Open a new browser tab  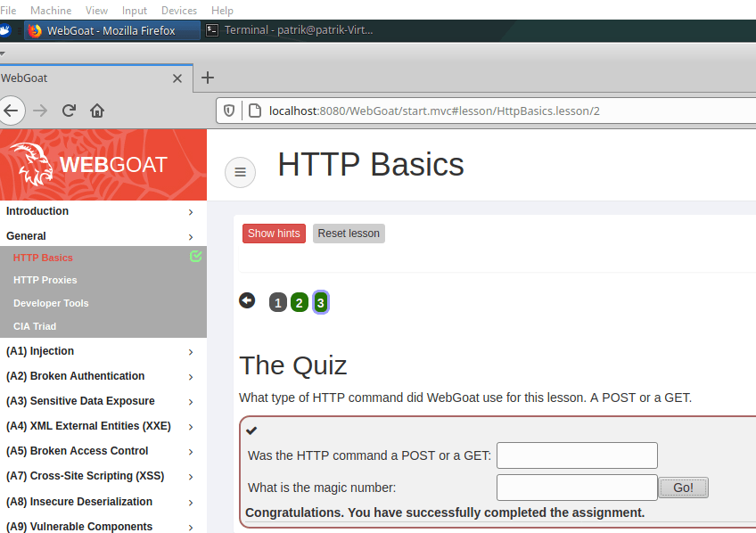208,78
